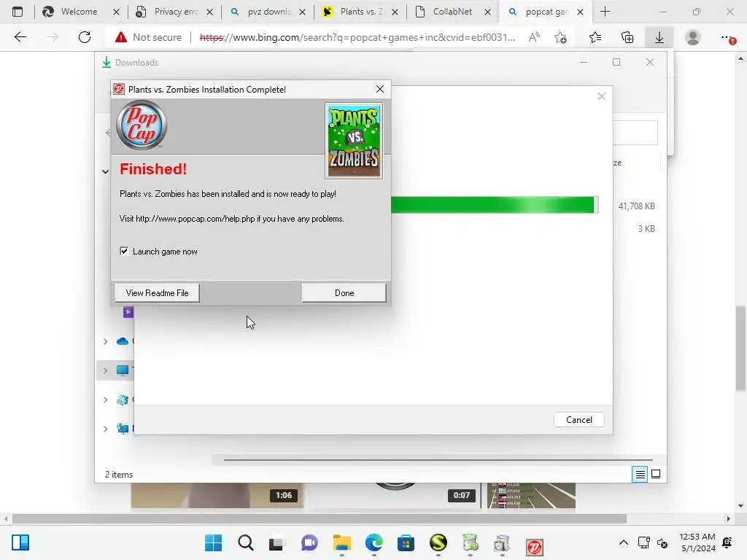Close the copy progress dialog
Image resolution: width=747 pixels, height=560 pixels.
click(x=602, y=97)
